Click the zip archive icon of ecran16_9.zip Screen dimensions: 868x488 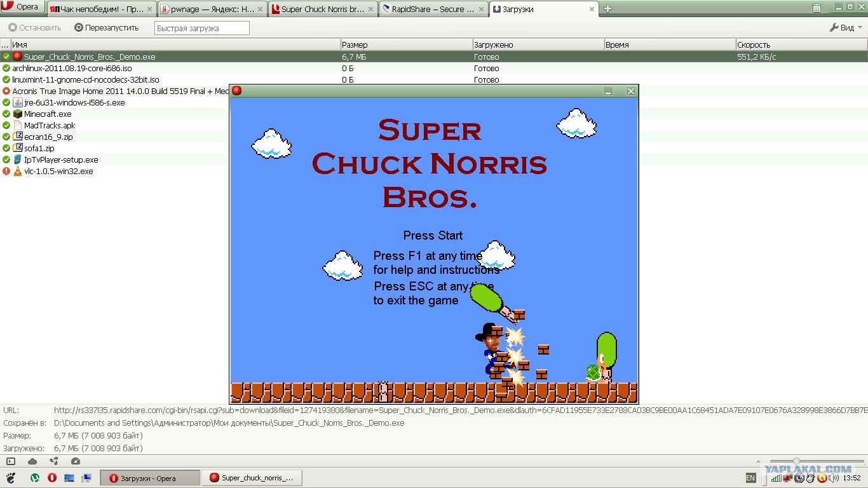(18, 137)
